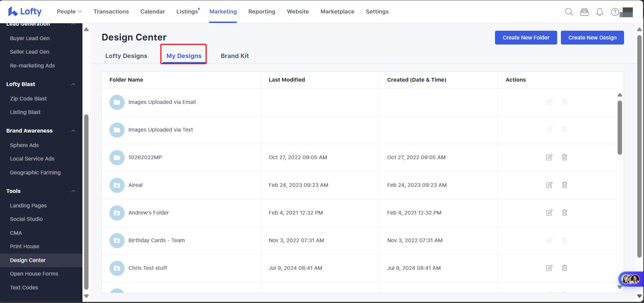644x303 pixels.
Task: Switch to the Brand Kit tab
Action: click(x=234, y=56)
